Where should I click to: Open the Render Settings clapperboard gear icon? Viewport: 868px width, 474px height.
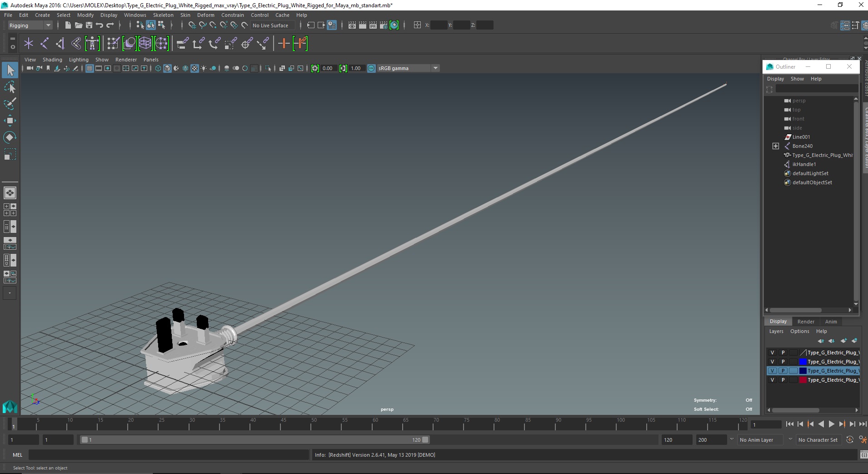click(x=384, y=25)
